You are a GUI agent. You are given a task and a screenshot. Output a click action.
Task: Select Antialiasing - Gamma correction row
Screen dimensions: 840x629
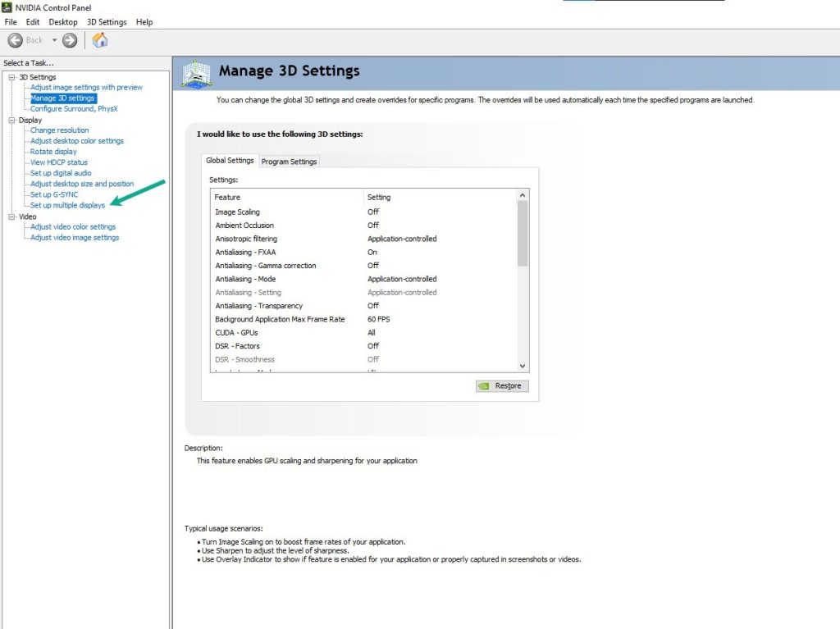[363, 266]
